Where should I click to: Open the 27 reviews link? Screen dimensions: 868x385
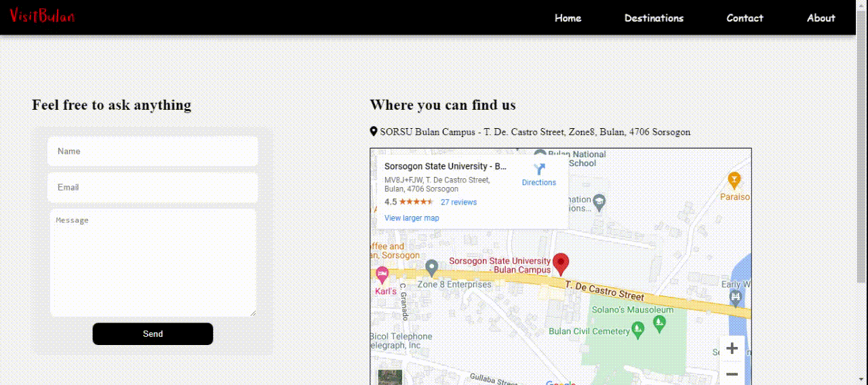click(x=458, y=202)
